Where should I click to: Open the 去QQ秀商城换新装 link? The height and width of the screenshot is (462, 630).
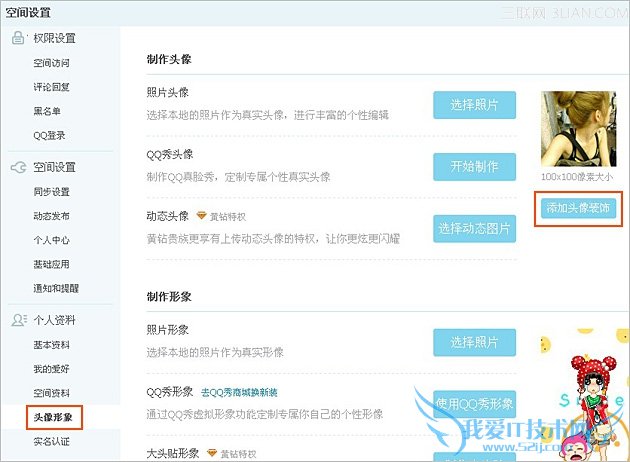pyautogui.click(x=239, y=392)
